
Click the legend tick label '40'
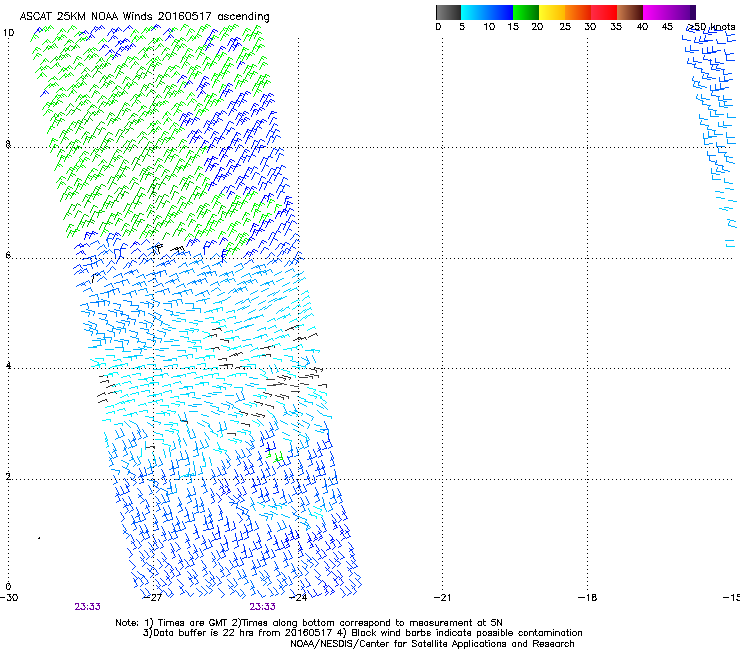[x=642, y=27]
